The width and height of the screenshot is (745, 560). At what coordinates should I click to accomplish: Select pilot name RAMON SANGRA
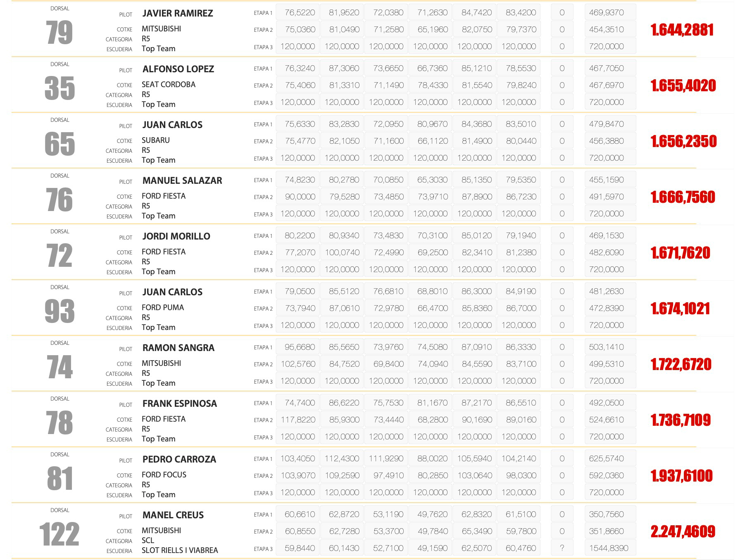[179, 348]
